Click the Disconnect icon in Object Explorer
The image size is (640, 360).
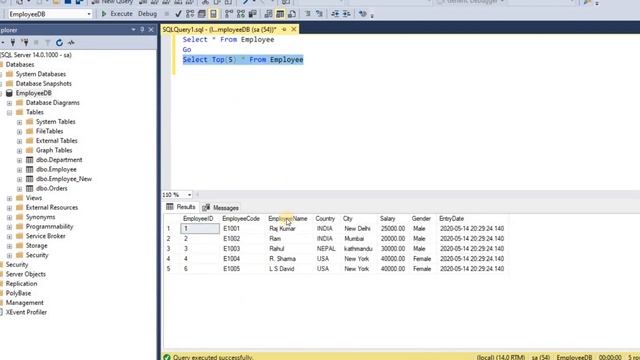[x=25, y=42]
